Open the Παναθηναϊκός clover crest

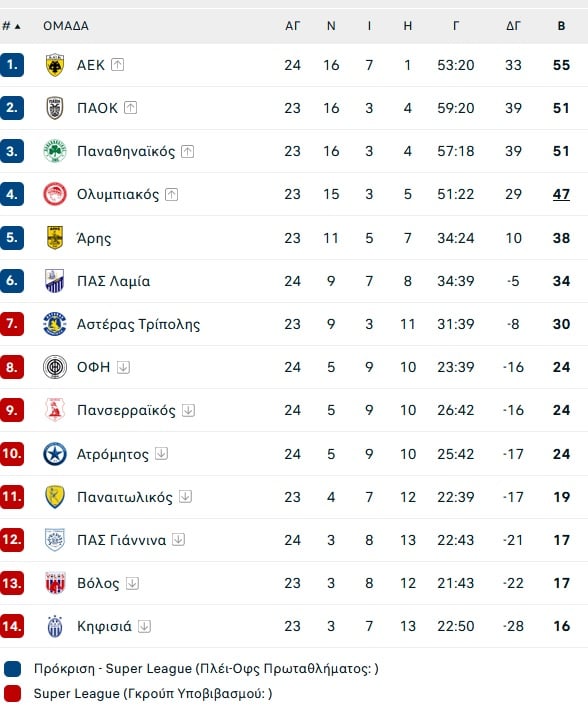[55, 151]
